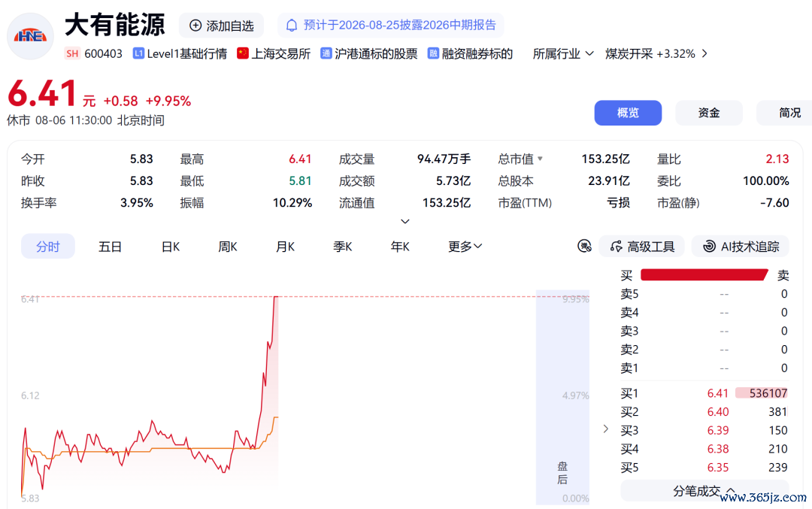Expand more quote data chevron
Image resolution: width=812 pixels, height=509 pixels.
[x=405, y=222]
